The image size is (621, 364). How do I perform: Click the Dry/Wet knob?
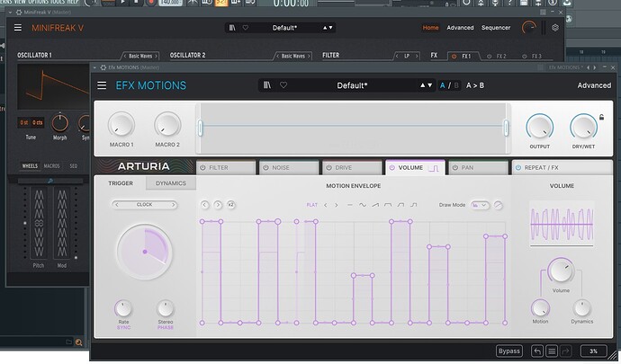583,127
